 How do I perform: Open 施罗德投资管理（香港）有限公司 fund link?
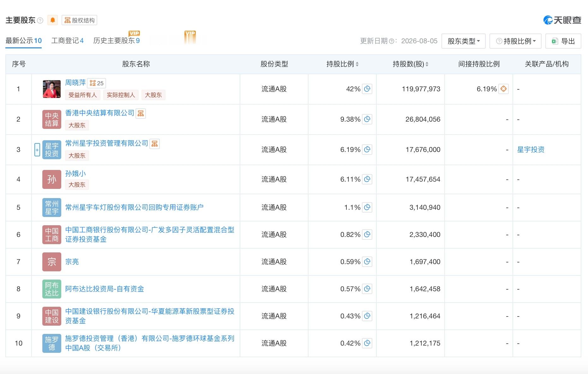point(150,343)
